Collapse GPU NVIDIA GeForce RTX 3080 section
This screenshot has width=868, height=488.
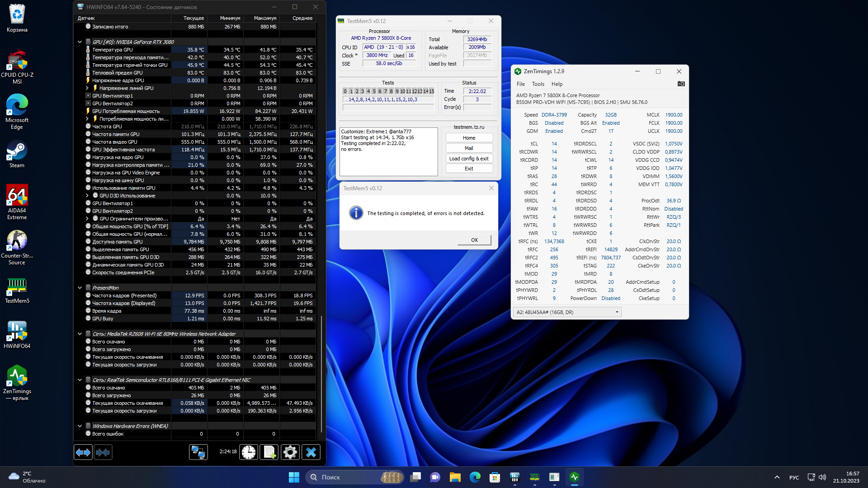(80, 42)
